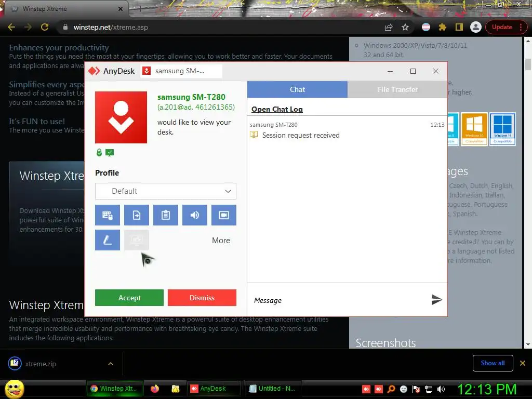Click the red Update button in Chrome
Image resolution: width=532 pixels, height=399 pixels.
pos(502,27)
